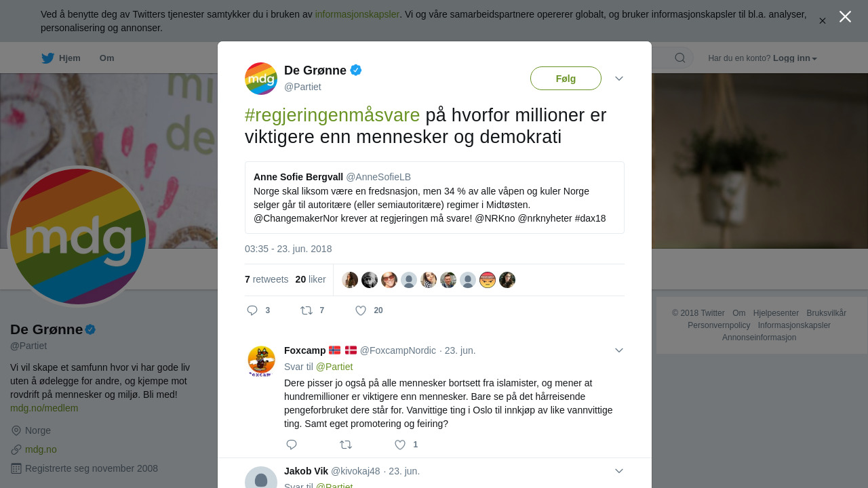Click the Følg button

[x=566, y=79]
